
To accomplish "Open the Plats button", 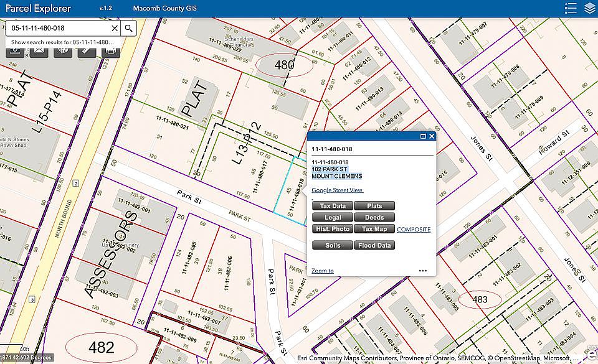I will [374, 206].
